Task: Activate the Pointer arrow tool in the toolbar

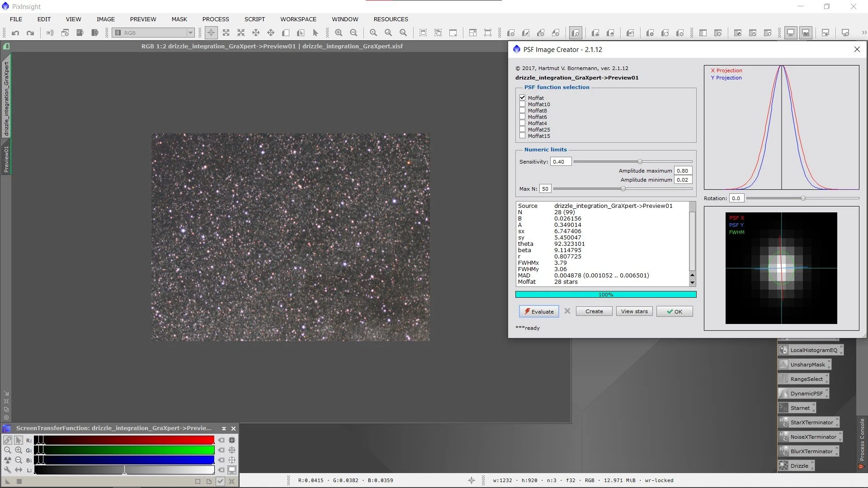Action: [x=316, y=33]
